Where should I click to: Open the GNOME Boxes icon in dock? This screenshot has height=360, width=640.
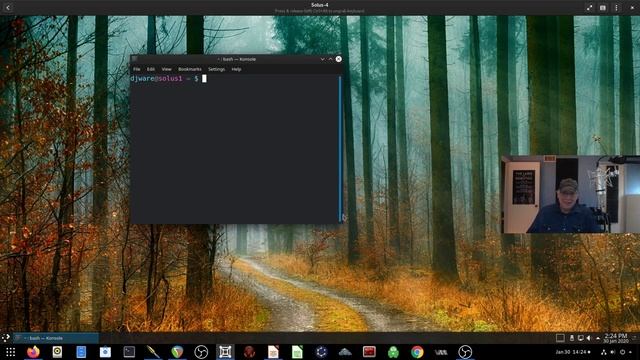[x=225, y=352]
